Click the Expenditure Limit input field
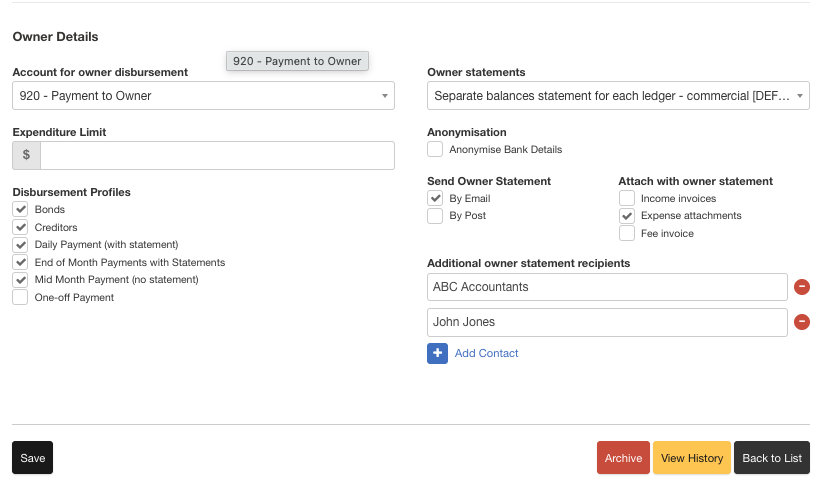This screenshot has width=836, height=493. pyautogui.click(x=218, y=156)
